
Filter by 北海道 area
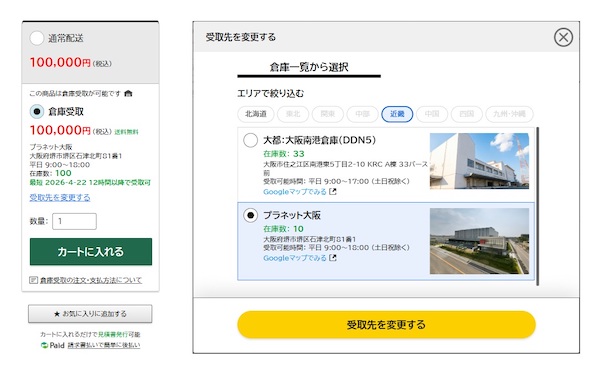[x=256, y=114]
